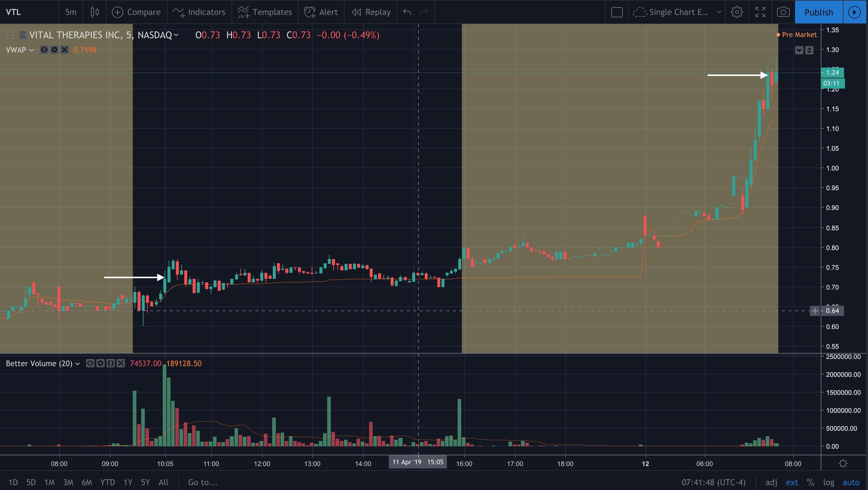Viewport: 868px width, 490px height.
Task: Click the play button beside Publish
Action: click(854, 12)
